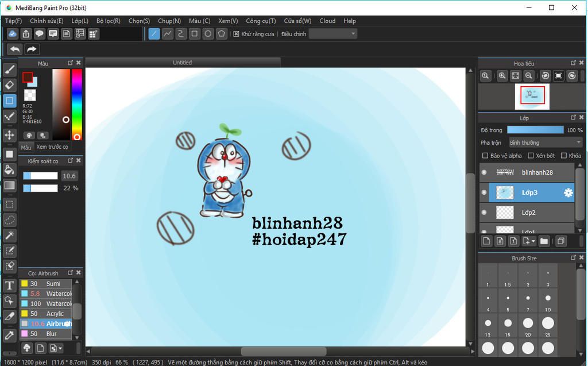588x366 pixels.
Task: Select the rectangular Select tool
Action: (10, 205)
